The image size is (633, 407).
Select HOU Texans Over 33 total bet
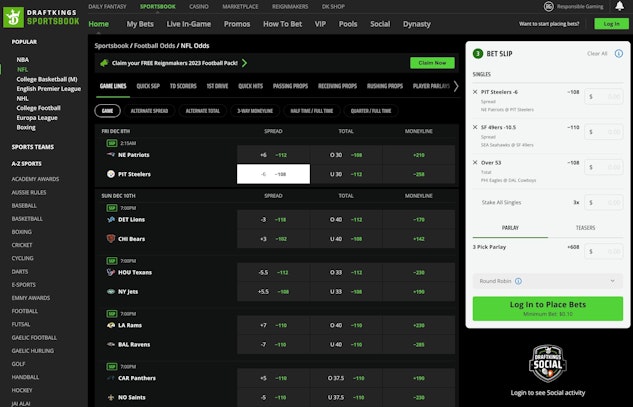(x=346, y=272)
